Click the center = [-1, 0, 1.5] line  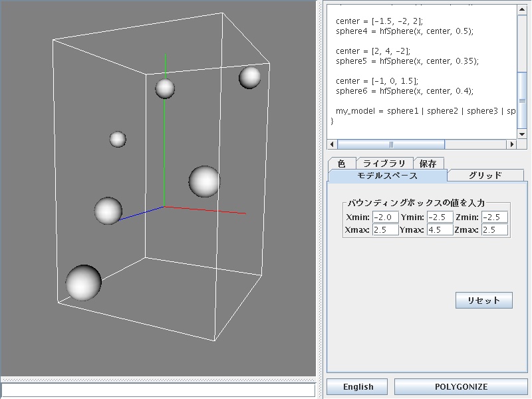point(377,81)
